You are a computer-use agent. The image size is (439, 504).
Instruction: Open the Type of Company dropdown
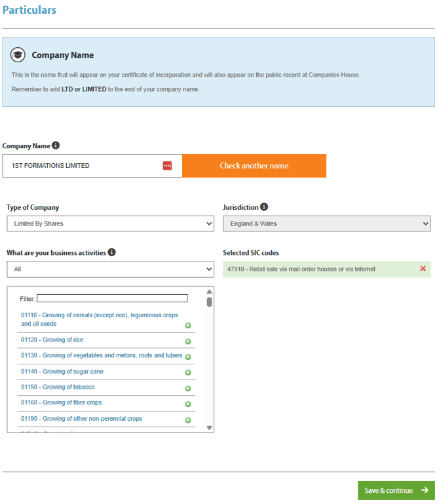(110, 223)
